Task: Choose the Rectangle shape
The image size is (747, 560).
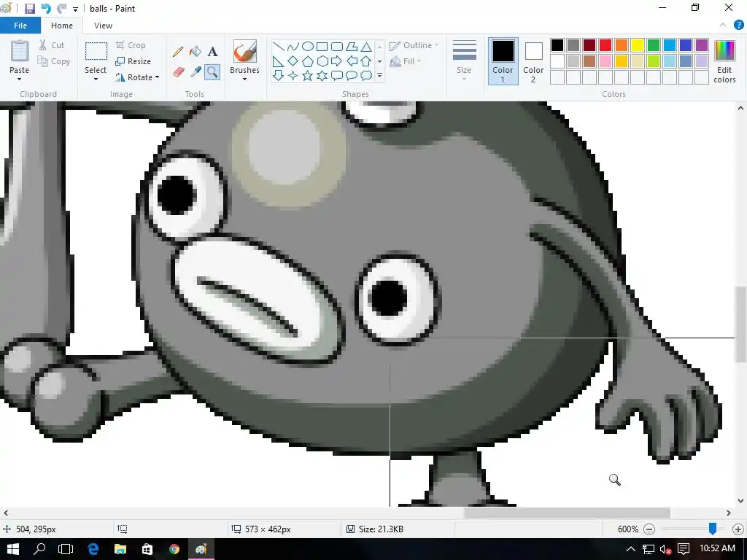Action: click(322, 47)
